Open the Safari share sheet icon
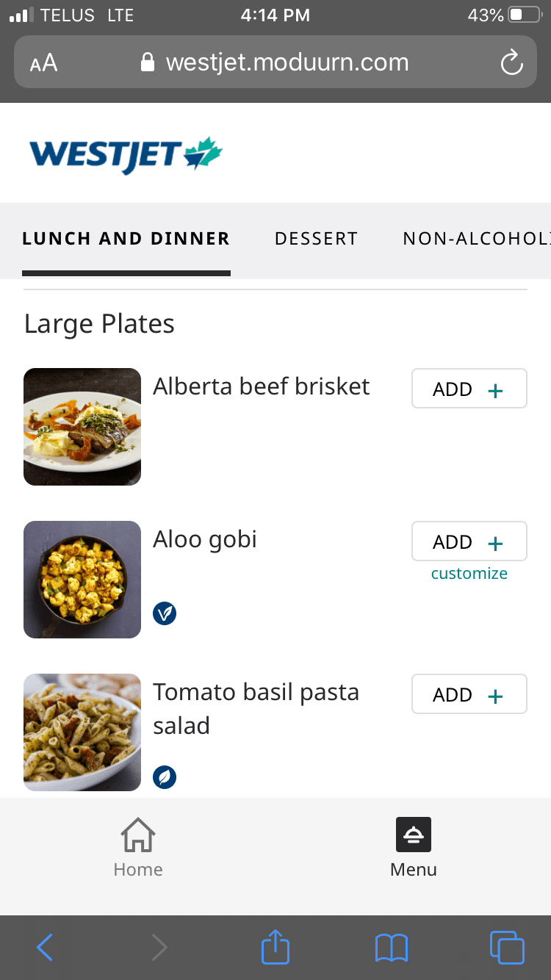This screenshot has height=980, width=551. [x=276, y=947]
